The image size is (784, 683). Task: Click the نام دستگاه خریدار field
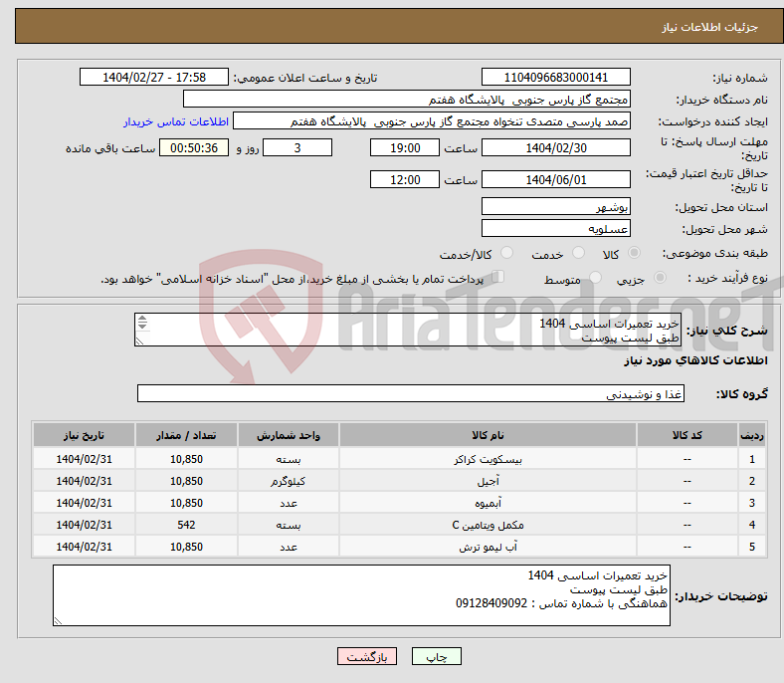coord(407,100)
